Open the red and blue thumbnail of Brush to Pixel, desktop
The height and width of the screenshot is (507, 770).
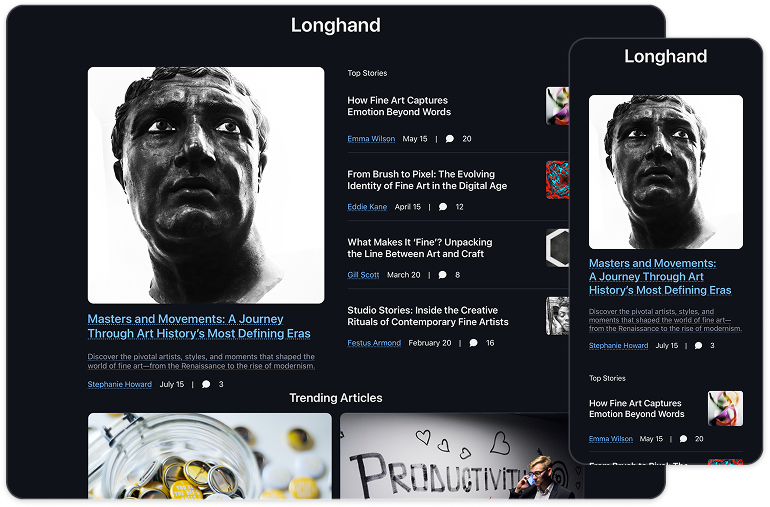pos(557,180)
